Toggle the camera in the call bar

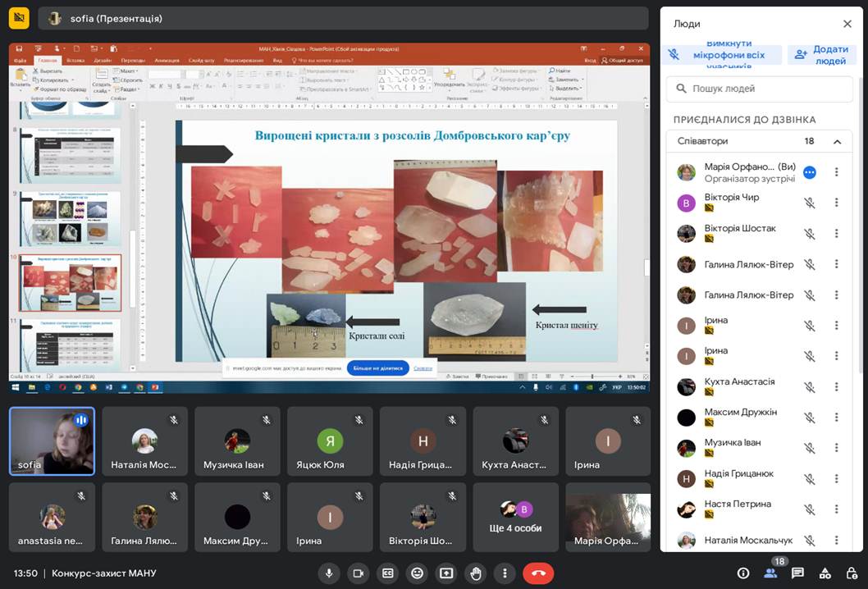357,573
